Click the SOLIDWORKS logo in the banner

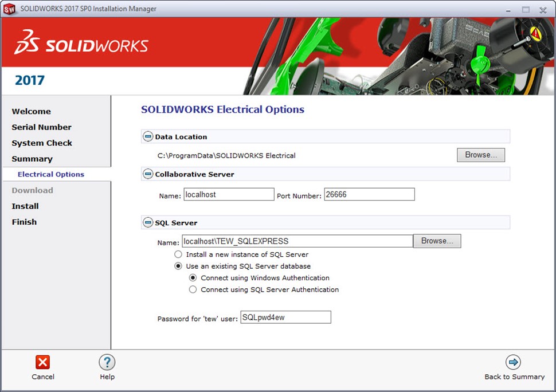coord(81,46)
